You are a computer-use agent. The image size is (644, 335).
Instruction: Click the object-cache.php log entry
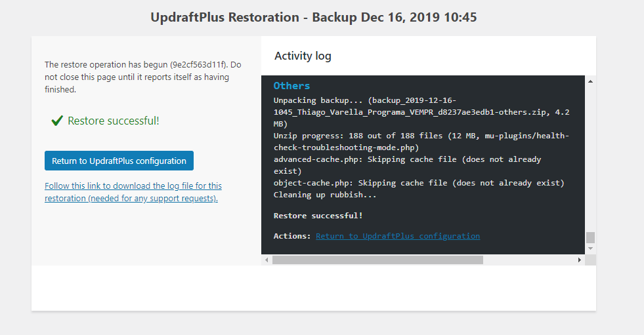419,183
